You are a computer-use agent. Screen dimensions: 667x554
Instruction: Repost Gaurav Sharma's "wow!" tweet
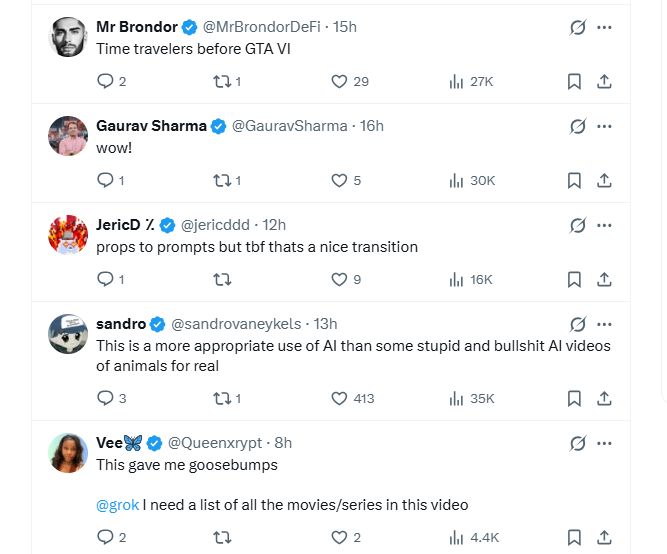pyautogui.click(x=222, y=181)
